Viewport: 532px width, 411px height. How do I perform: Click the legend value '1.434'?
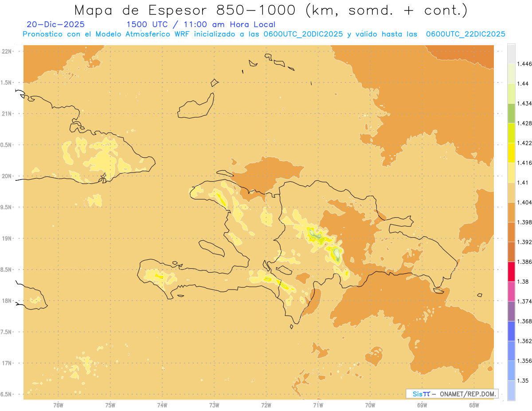[524, 103]
